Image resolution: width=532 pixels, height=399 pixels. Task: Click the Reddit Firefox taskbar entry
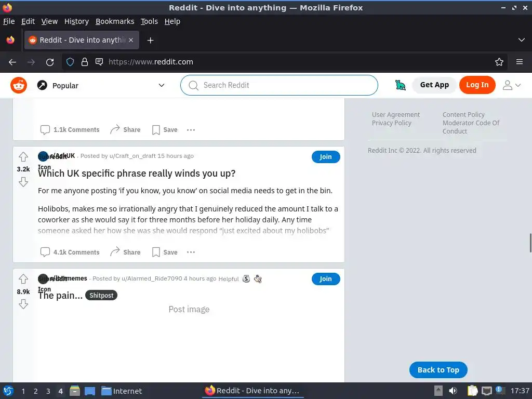click(x=253, y=391)
